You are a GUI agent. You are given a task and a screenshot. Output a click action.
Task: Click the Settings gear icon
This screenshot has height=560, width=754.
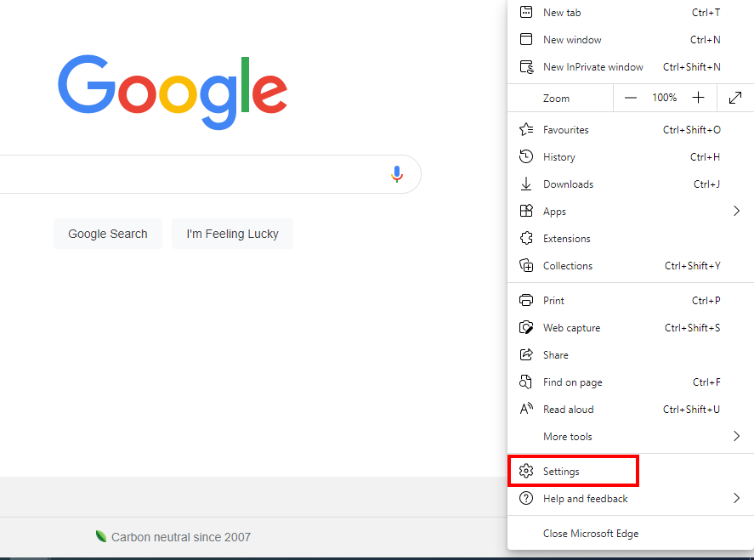point(526,471)
